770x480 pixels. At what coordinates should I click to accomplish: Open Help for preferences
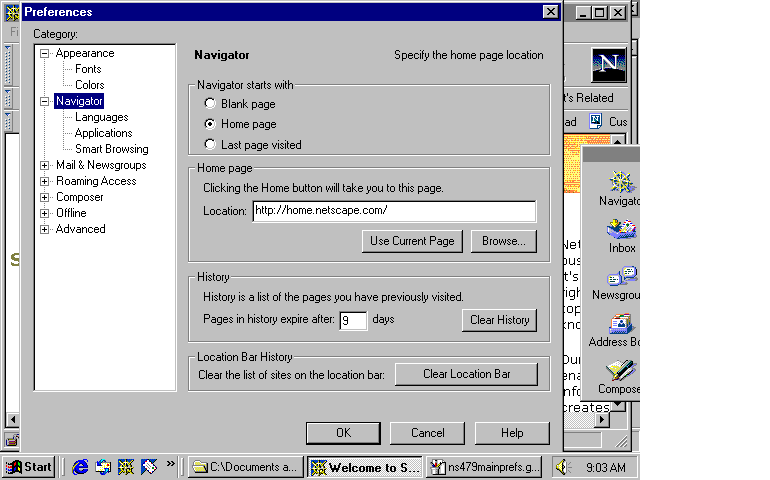click(512, 433)
